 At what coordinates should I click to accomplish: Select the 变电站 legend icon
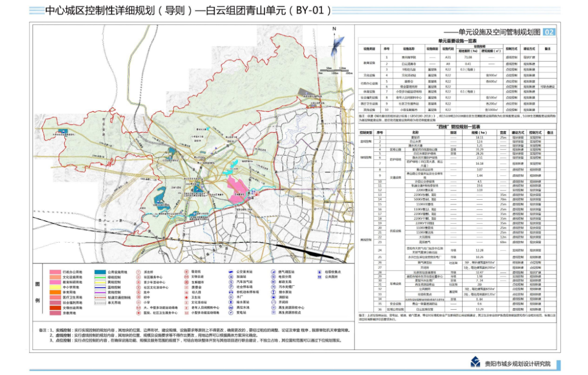click(x=231, y=312)
